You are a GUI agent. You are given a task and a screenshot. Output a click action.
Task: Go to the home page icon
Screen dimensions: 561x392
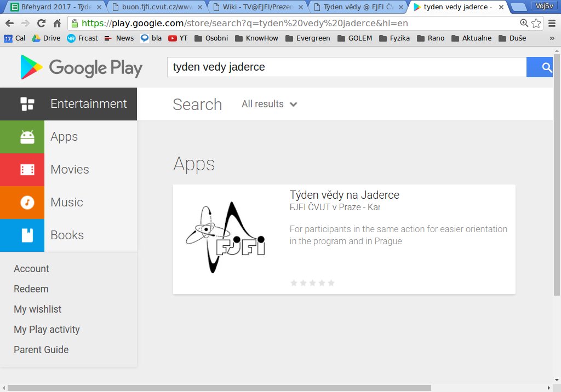pyautogui.click(x=57, y=23)
